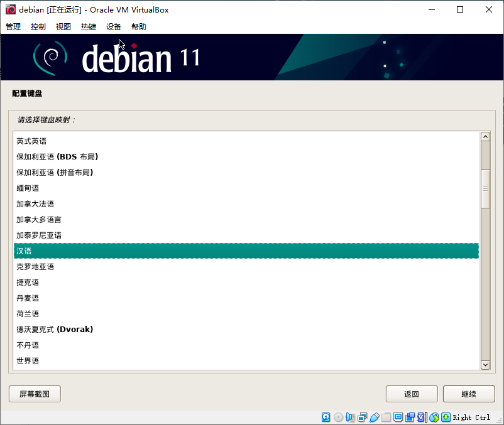Select 克罗地亚语 keyboard layout

(x=246, y=266)
